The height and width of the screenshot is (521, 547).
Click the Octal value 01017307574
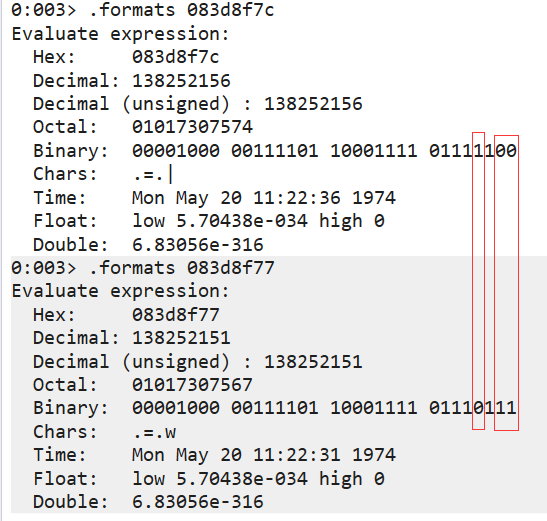192,127
